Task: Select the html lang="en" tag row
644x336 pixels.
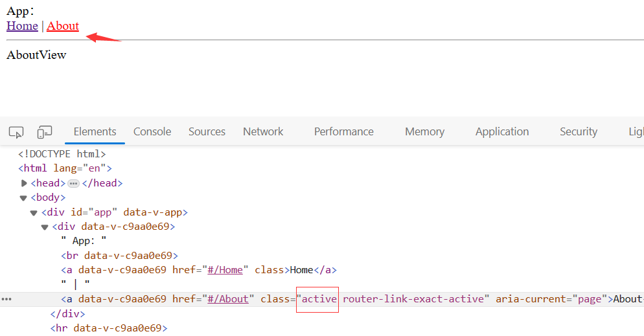Action: tap(65, 168)
